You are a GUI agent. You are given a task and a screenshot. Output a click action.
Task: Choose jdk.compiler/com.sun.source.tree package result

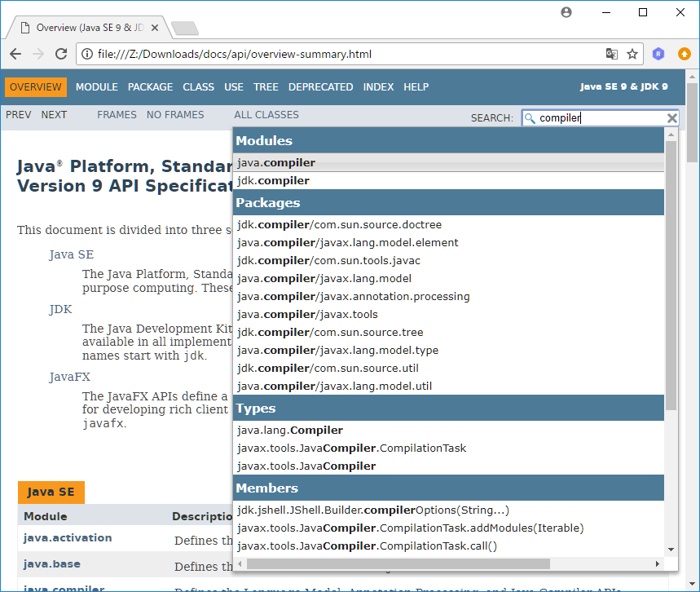(449, 333)
